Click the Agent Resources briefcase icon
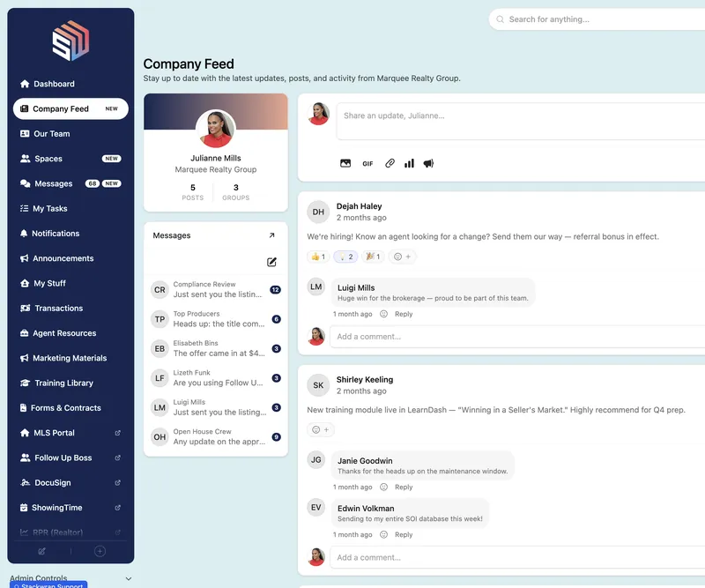 (25, 333)
